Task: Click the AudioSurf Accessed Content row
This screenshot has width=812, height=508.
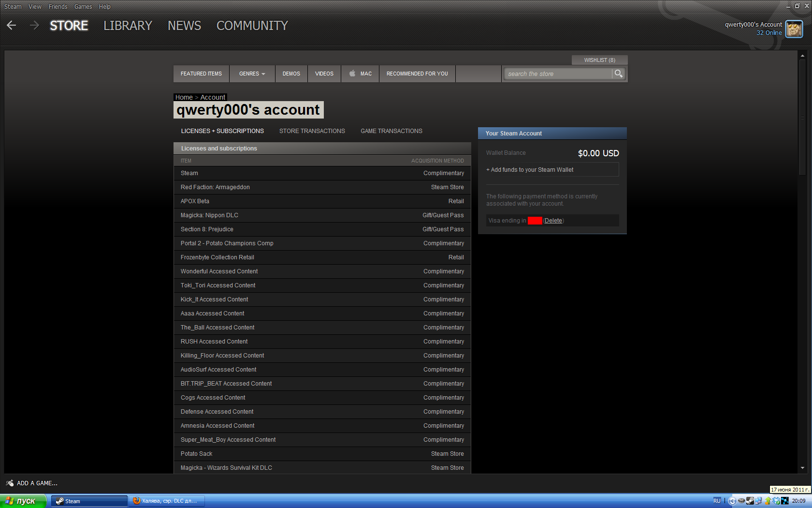Action: pyautogui.click(x=322, y=370)
